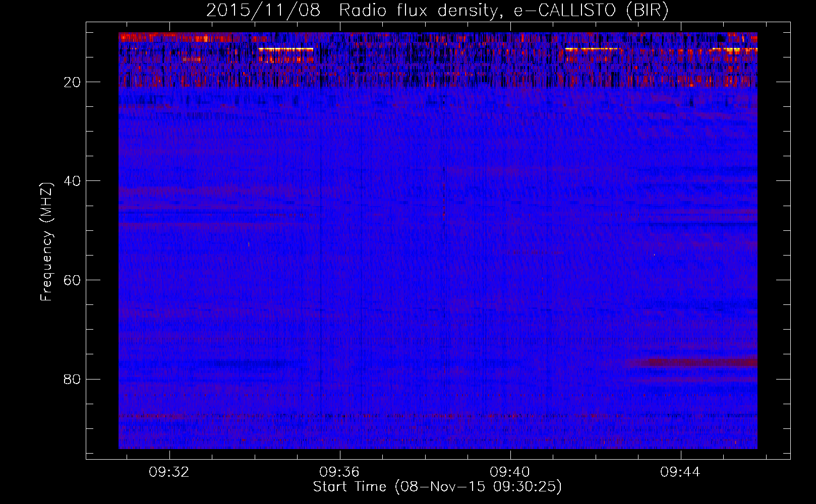Click the '40' frequency tick label
816x504 pixels.
click(73, 181)
